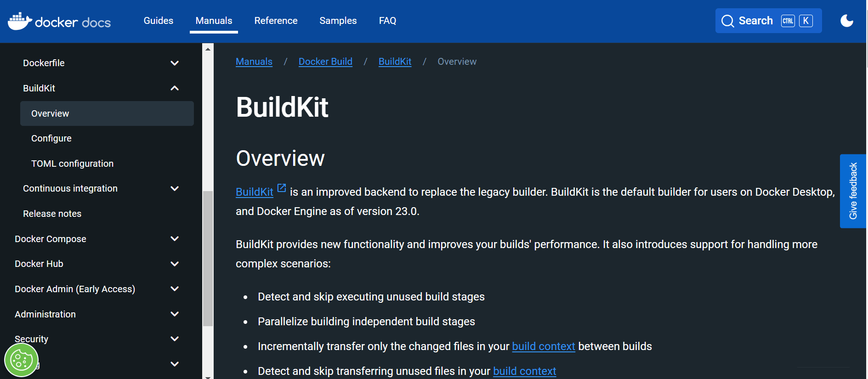Viewport: 868px width, 379px height.
Task: Click the Docker docs whale logo
Action: click(20, 21)
